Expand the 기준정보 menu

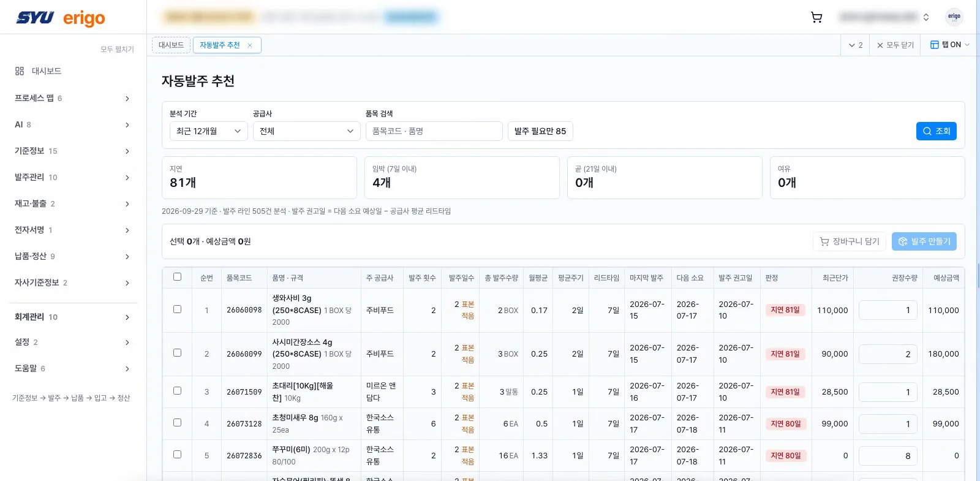(73, 151)
